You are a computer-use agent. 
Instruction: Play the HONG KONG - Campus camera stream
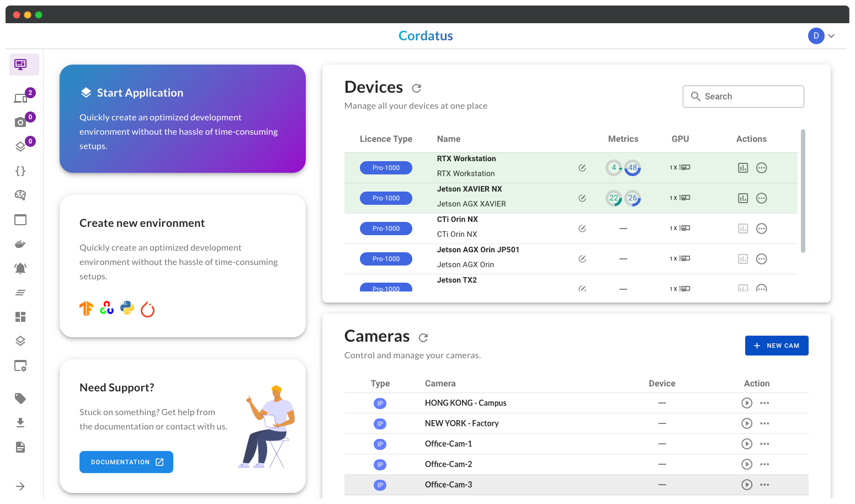point(747,403)
